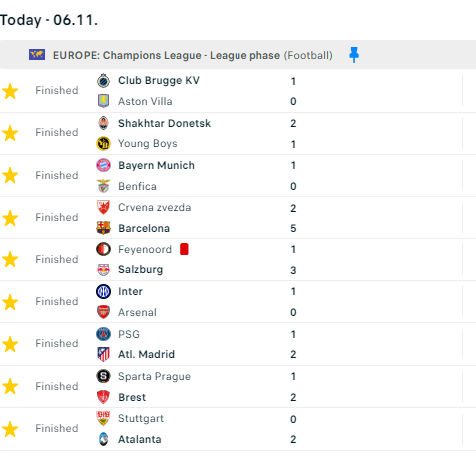476x465 pixels.
Task: Toggle favorite star for Club Brugge vs Aston Villa
Action: 10,91
